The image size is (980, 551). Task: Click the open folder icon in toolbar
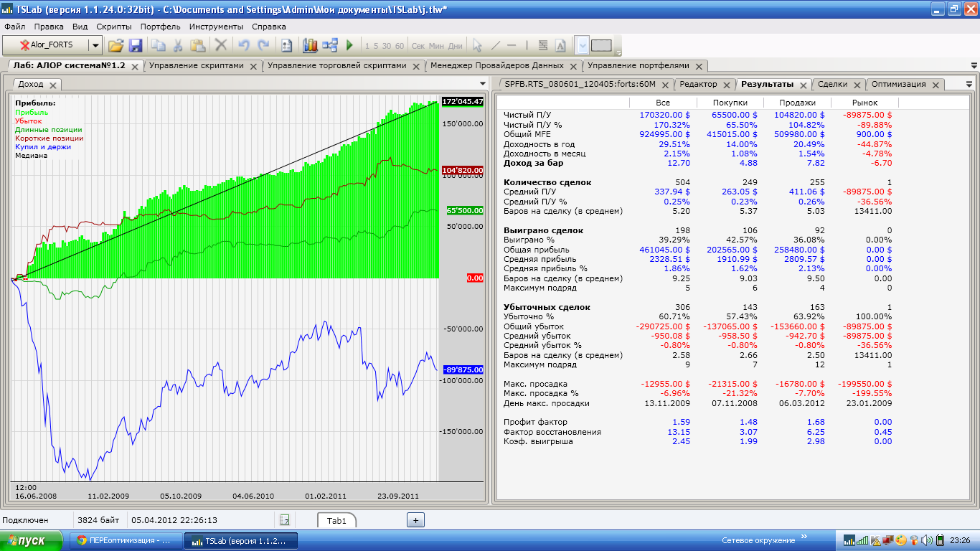point(116,45)
